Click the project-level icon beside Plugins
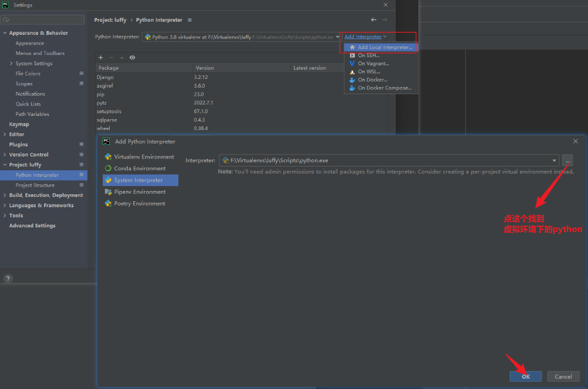 (82, 145)
